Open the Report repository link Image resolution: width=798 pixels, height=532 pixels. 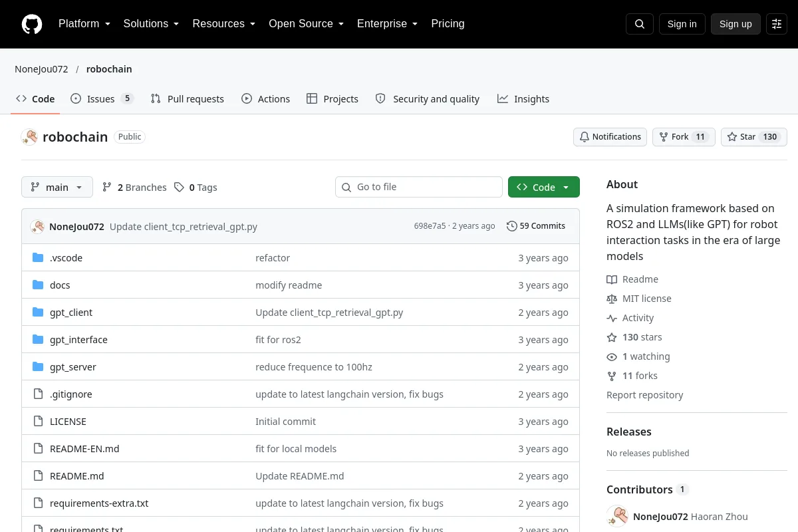pyautogui.click(x=645, y=395)
